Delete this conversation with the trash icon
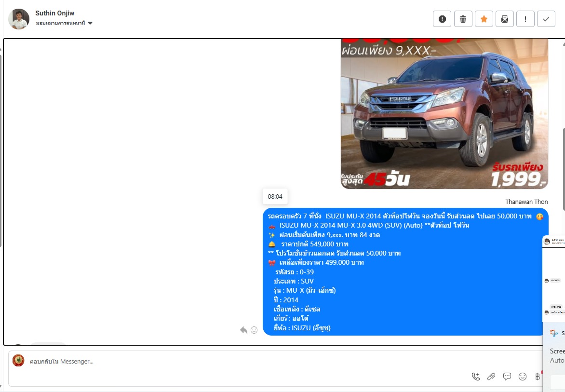 (x=463, y=19)
